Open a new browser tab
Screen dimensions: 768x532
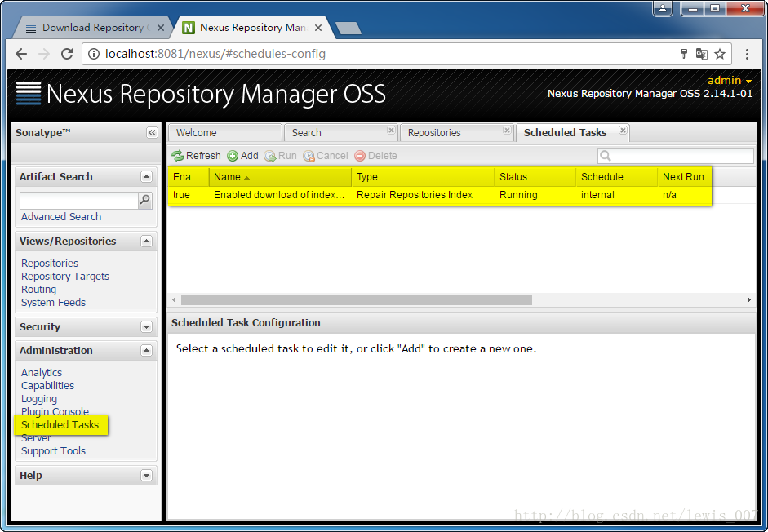[x=348, y=29]
